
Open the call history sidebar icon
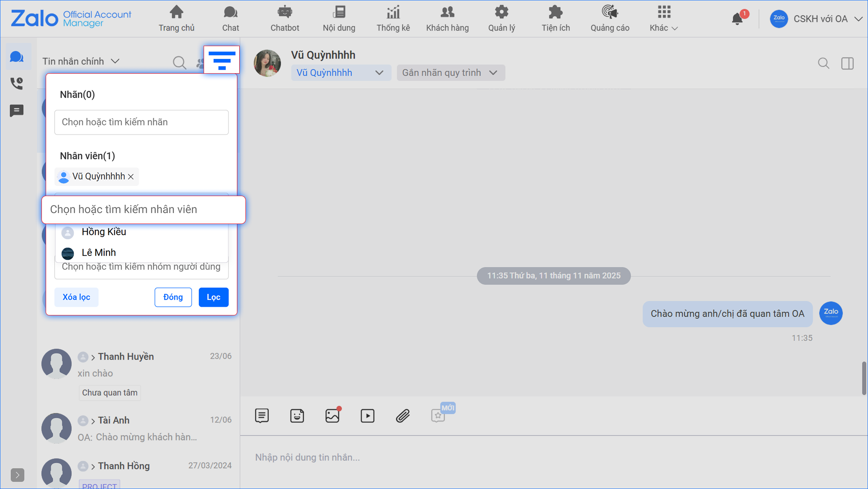pos(17,83)
